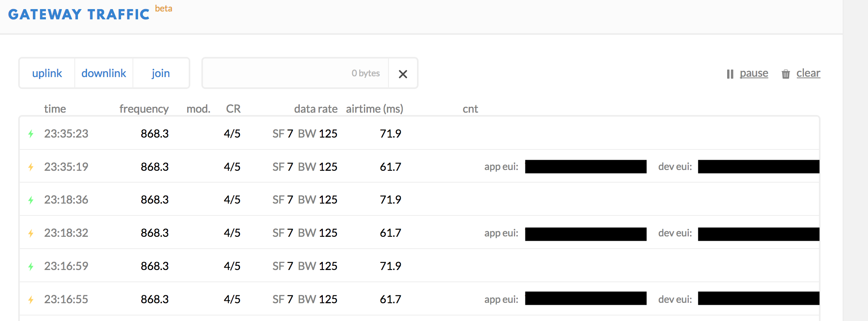Focus the payload filter input field

(295, 73)
